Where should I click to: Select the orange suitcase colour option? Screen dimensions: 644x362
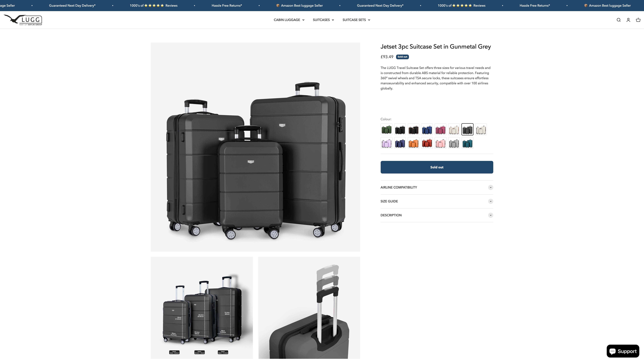(x=414, y=143)
